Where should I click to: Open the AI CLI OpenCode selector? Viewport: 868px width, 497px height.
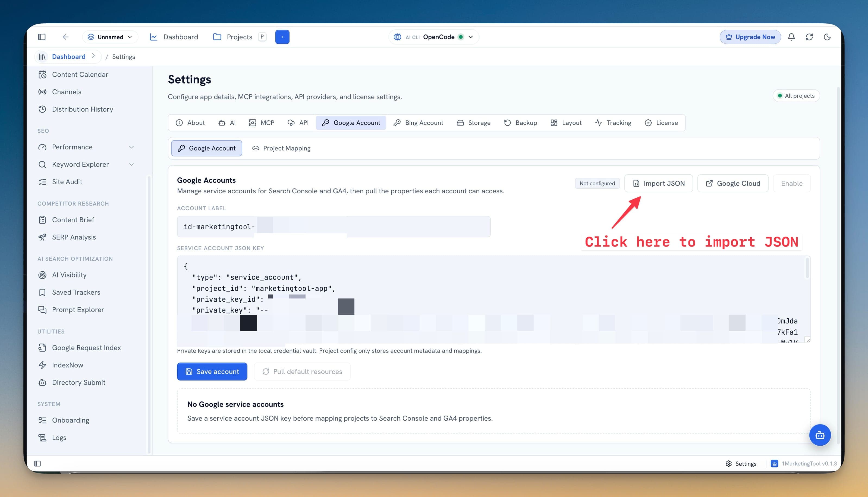pyautogui.click(x=433, y=37)
